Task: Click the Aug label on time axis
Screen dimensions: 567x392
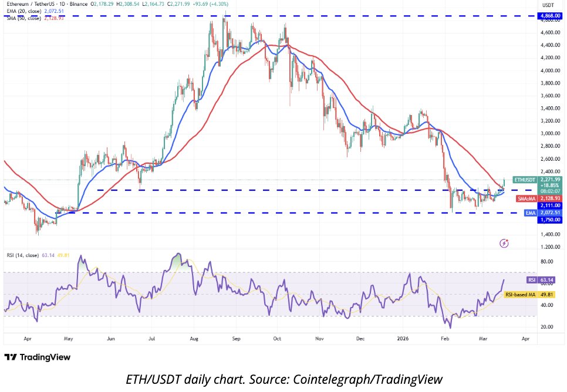Action: 194,339
